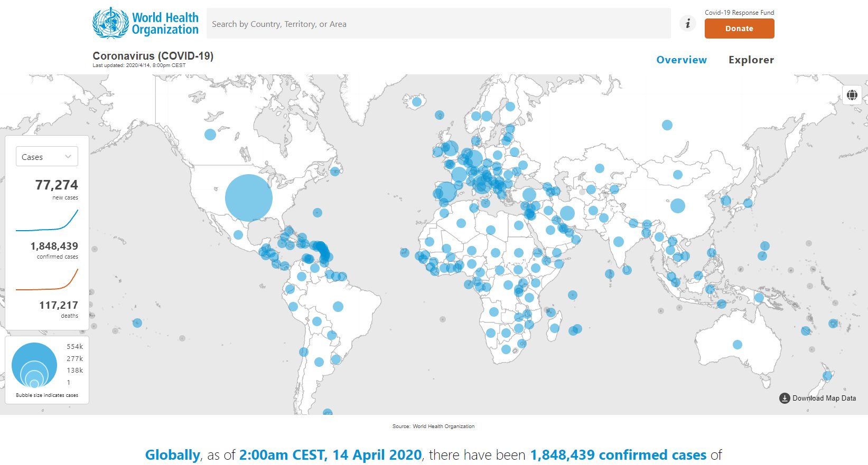The image size is (868, 465).
Task: Click the Madagascar case bubble
Action: point(554,328)
